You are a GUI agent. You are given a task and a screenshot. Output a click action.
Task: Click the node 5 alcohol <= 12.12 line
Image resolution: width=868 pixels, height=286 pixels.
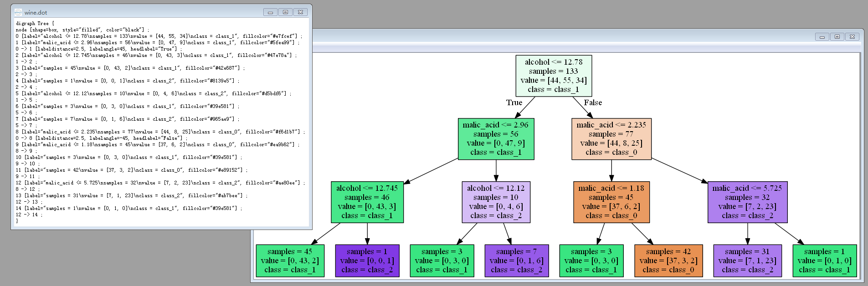(x=154, y=93)
